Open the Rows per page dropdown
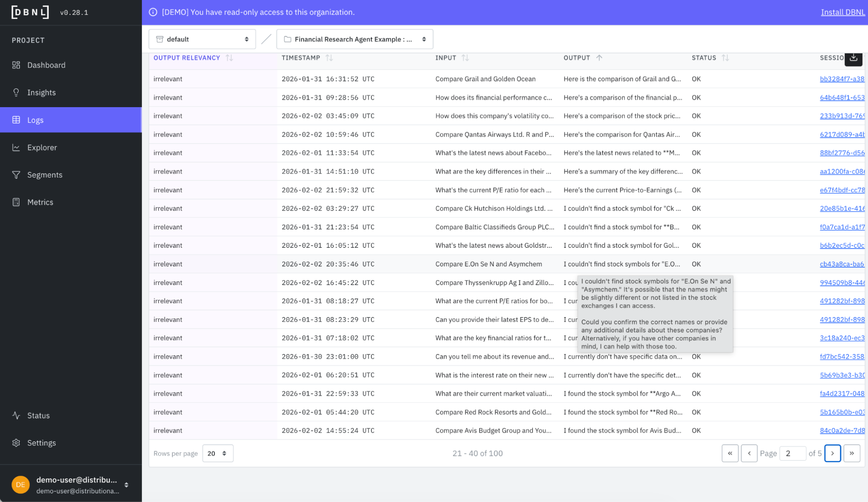 tap(218, 453)
